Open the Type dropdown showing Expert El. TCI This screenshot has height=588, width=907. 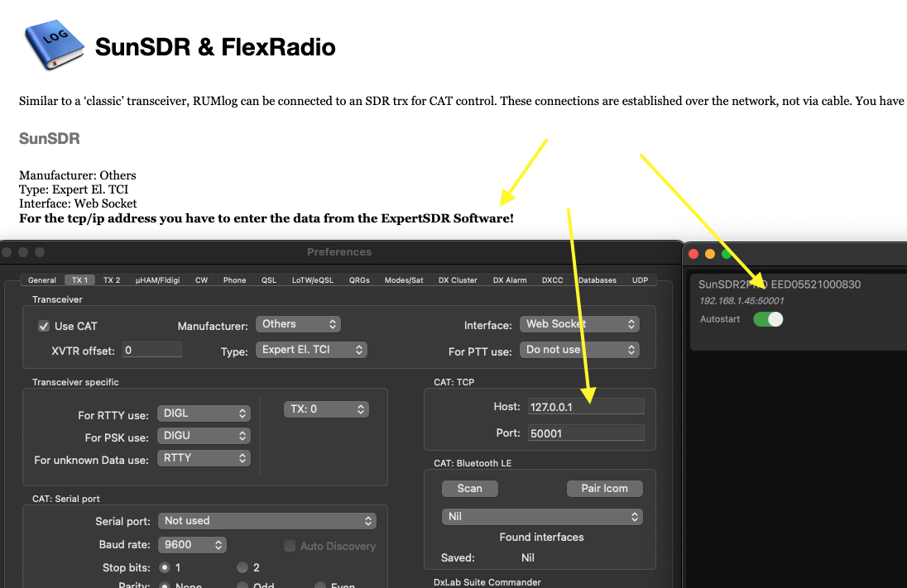tap(311, 350)
